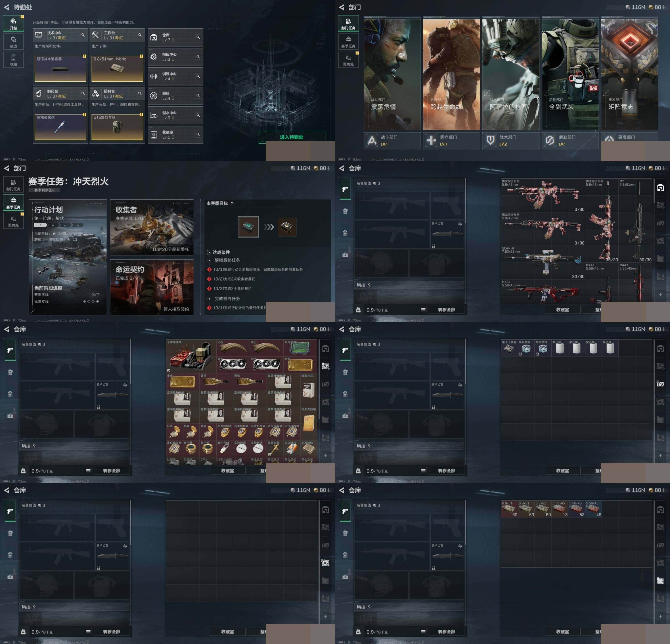Viewport: 670px width, 644px height.
Task: Select the 训练中心 dumbbell icon
Action: tap(154, 77)
